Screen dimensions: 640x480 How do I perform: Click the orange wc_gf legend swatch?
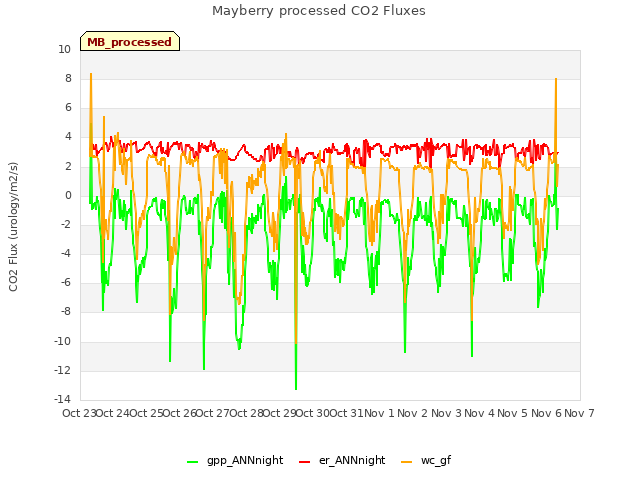[407, 462]
